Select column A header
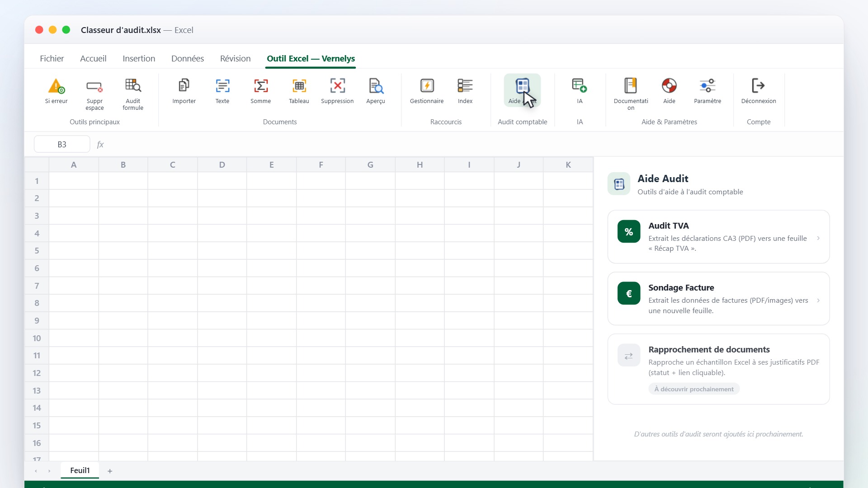Viewport: 868px width, 488px height. pos(74,165)
